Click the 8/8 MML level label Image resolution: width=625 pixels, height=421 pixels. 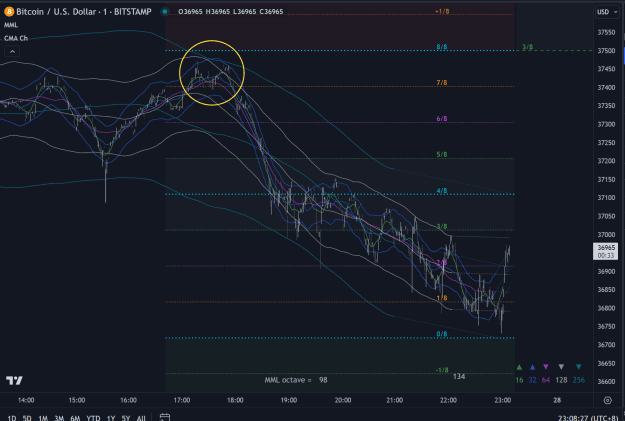[x=442, y=47]
